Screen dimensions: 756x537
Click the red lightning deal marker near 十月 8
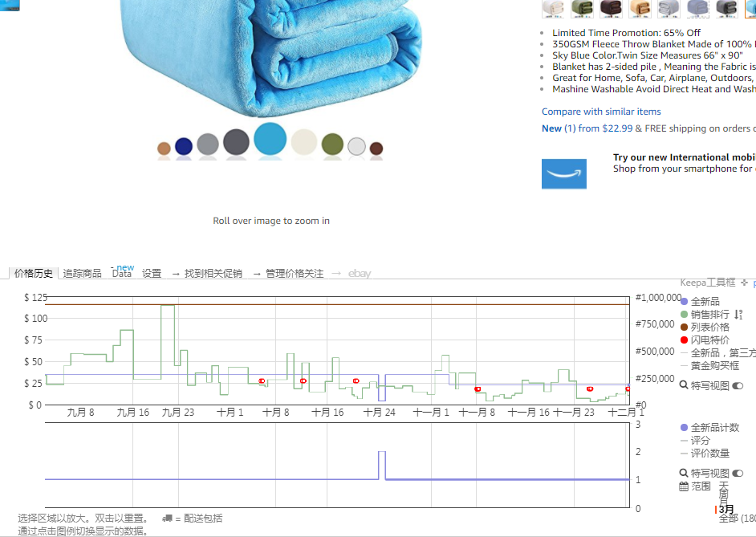262,380
